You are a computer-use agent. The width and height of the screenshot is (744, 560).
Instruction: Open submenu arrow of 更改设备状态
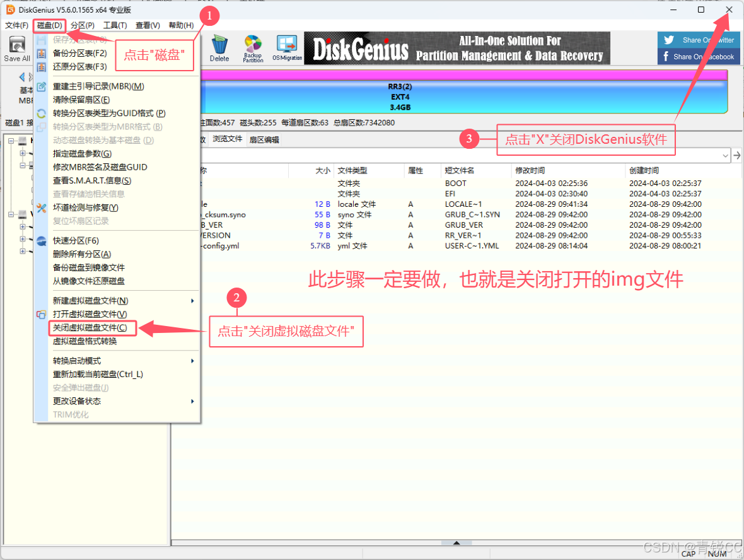(x=192, y=402)
